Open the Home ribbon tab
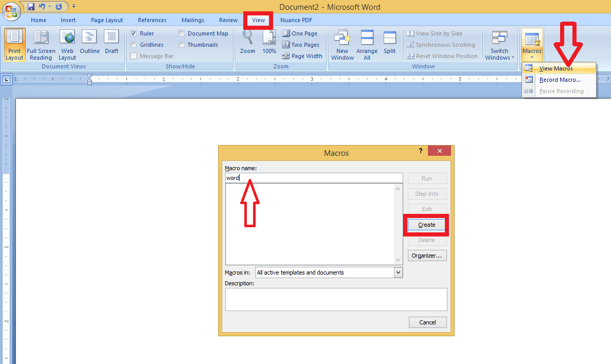 click(x=39, y=20)
